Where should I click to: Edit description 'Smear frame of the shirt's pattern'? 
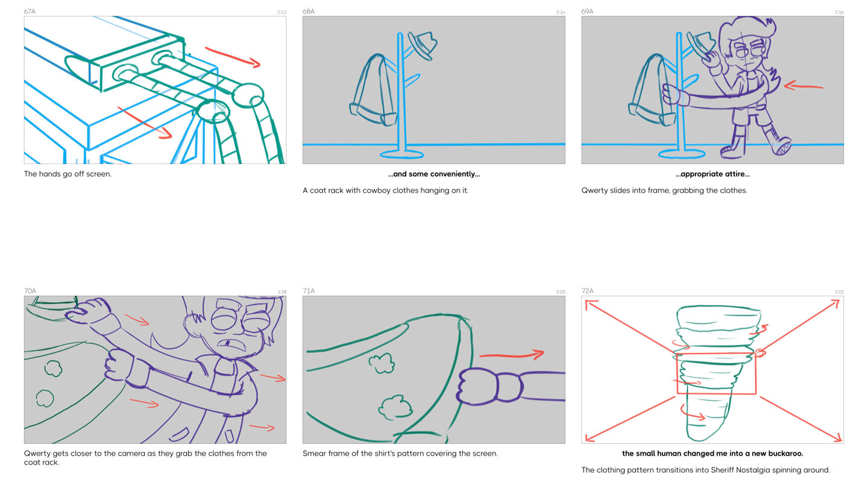coord(400,454)
